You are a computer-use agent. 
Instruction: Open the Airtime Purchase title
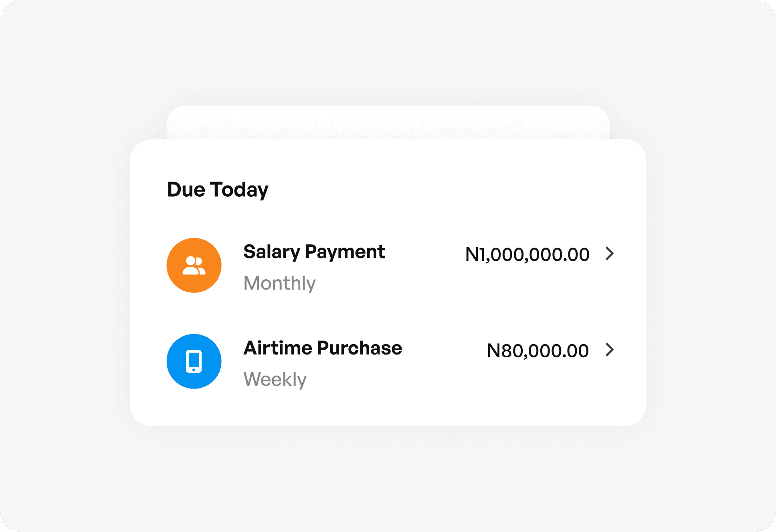[323, 348]
